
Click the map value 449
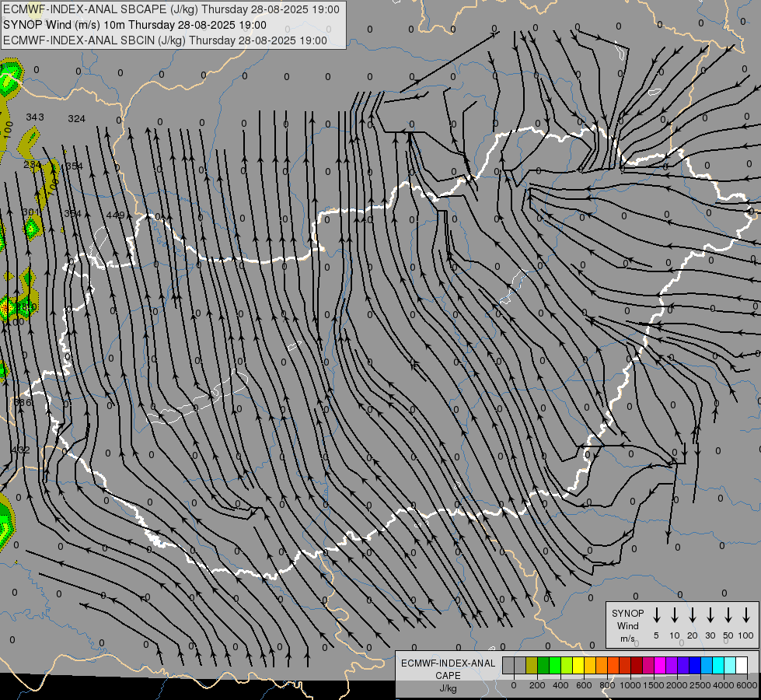tap(116, 215)
